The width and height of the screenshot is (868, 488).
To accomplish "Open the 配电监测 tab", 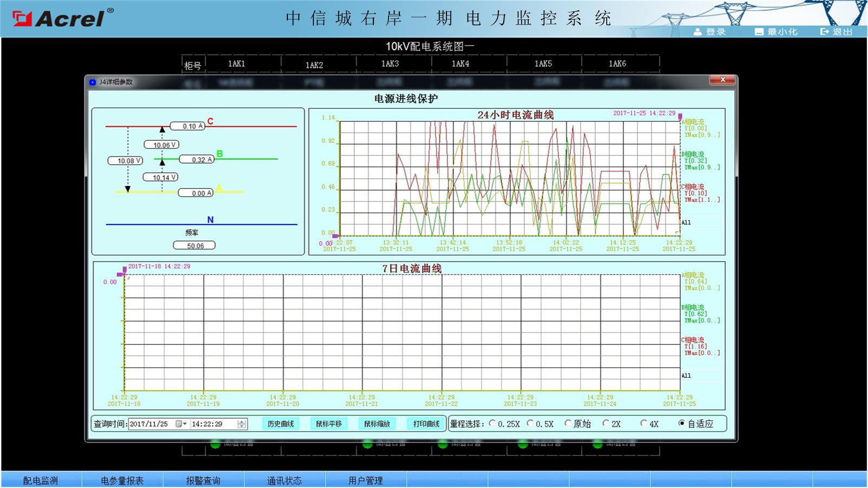I will 41,480.
